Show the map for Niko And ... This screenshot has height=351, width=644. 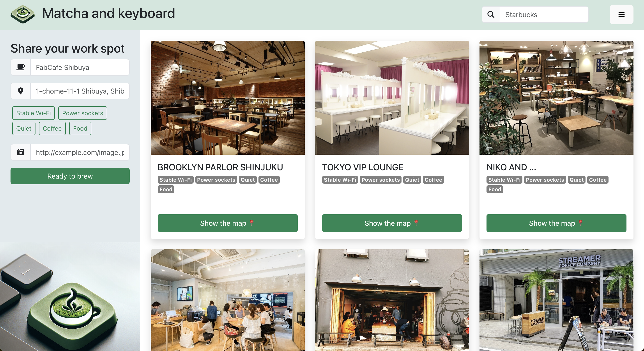click(556, 223)
